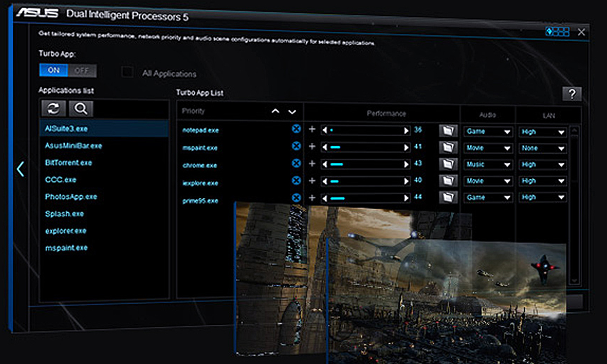The height and width of the screenshot is (364, 607).
Task: Remove chrome.exe from Turbo App List
Action: 296,163
